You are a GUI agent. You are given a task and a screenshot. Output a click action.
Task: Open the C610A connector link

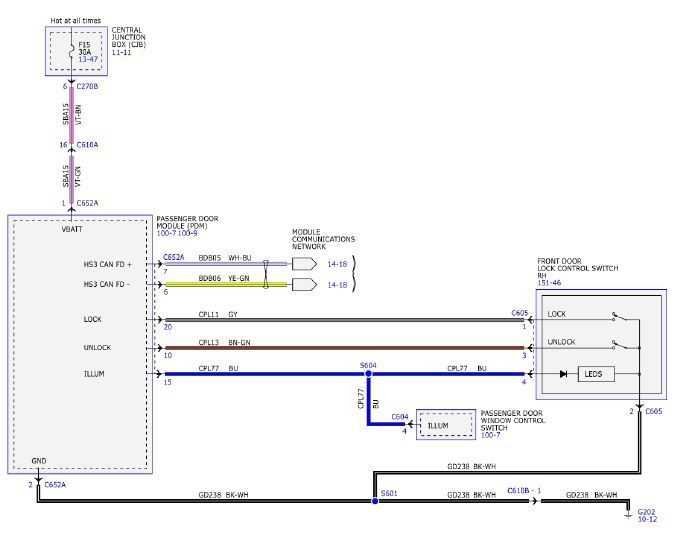[x=87, y=145]
